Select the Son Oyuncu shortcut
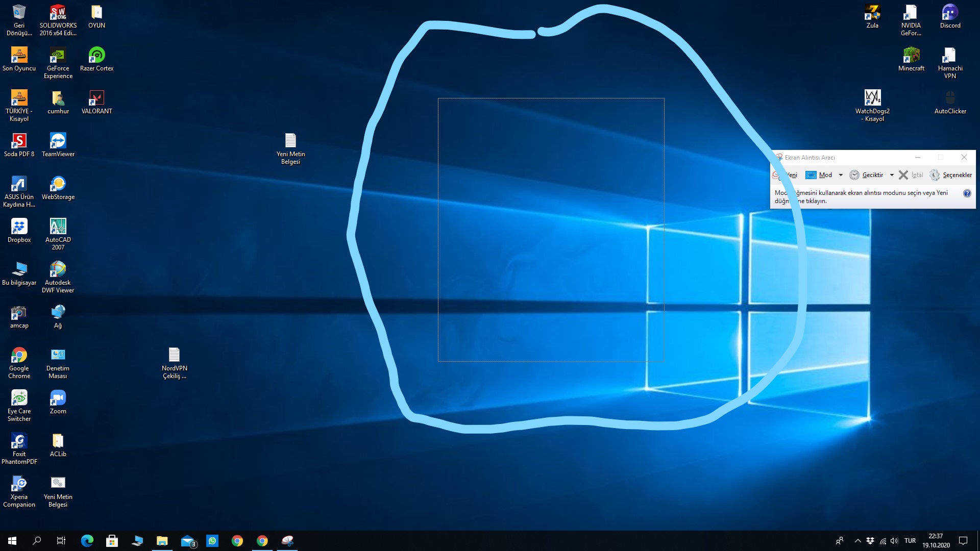Image resolution: width=980 pixels, height=551 pixels. [x=19, y=59]
